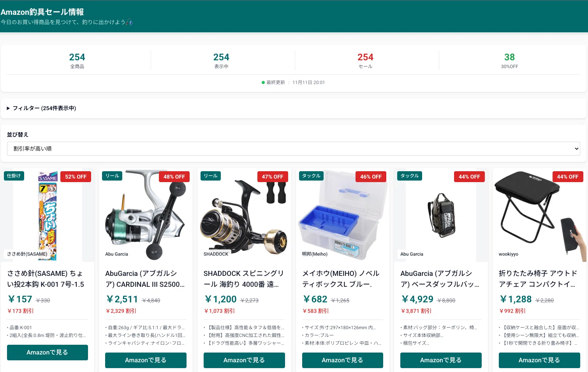Open the Abu Garcia duffle bag image

coord(441,215)
